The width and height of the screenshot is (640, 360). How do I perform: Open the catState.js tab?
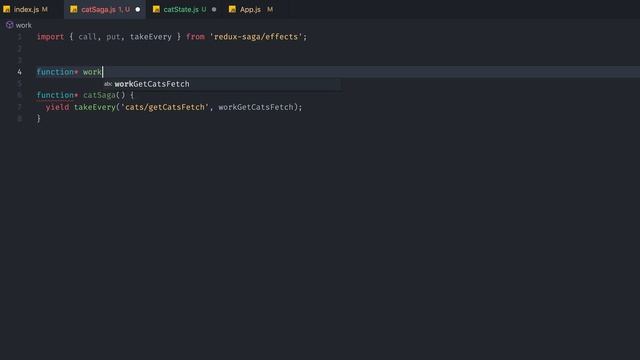(184, 9)
